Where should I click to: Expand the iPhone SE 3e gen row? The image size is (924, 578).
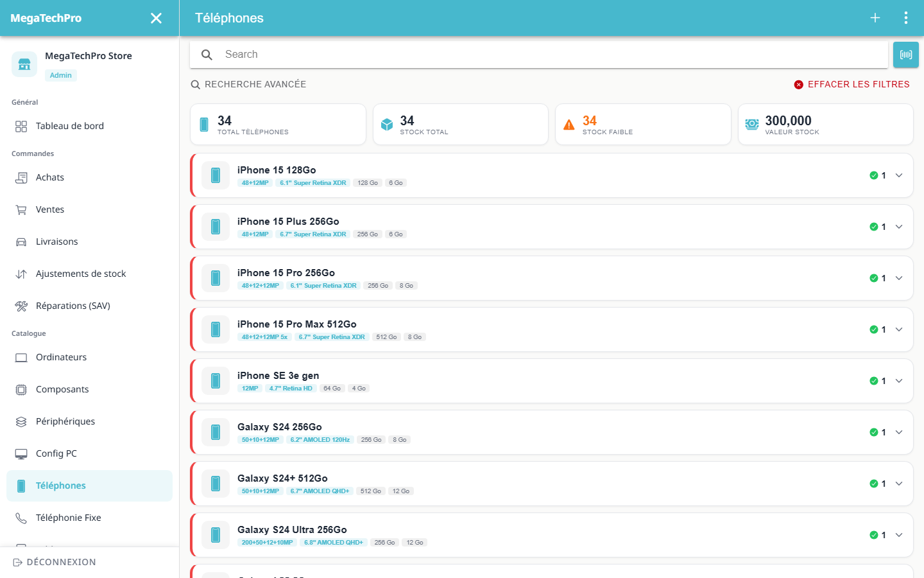point(899,381)
